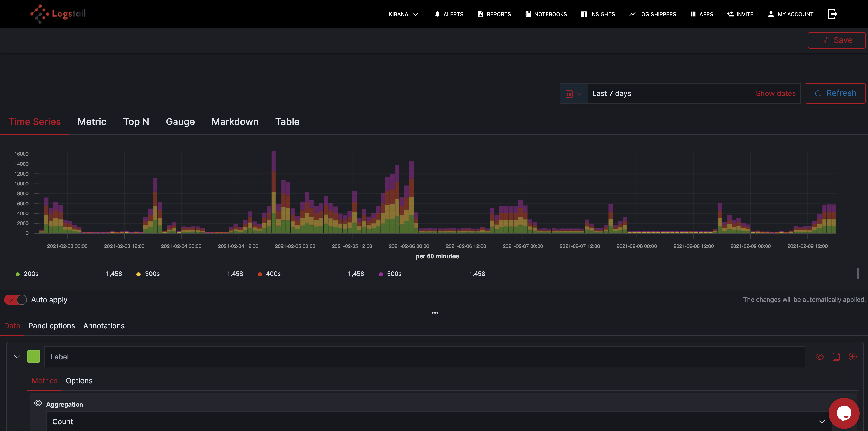Click the Apps grid icon
The image size is (868, 431).
pyautogui.click(x=693, y=14)
